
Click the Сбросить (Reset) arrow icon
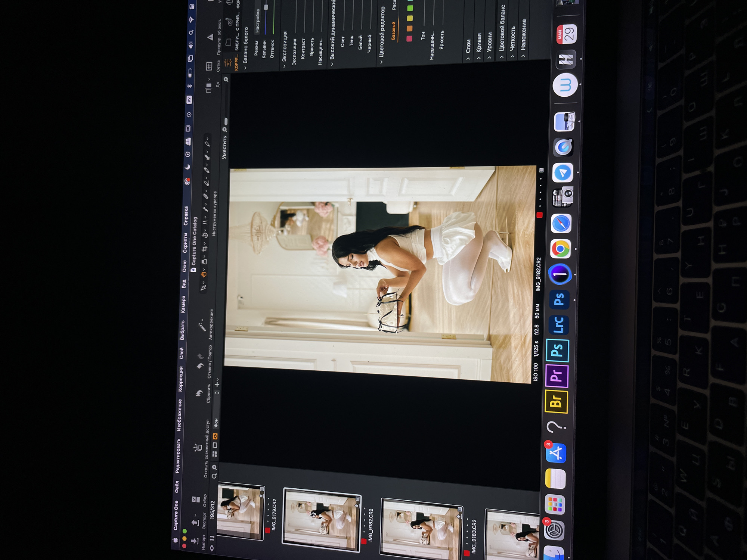pyautogui.click(x=199, y=393)
